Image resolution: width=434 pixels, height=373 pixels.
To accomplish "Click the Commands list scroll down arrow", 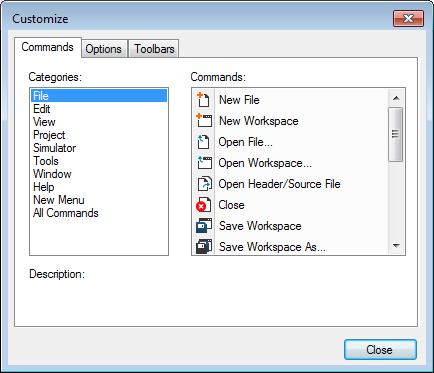I will point(396,246).
